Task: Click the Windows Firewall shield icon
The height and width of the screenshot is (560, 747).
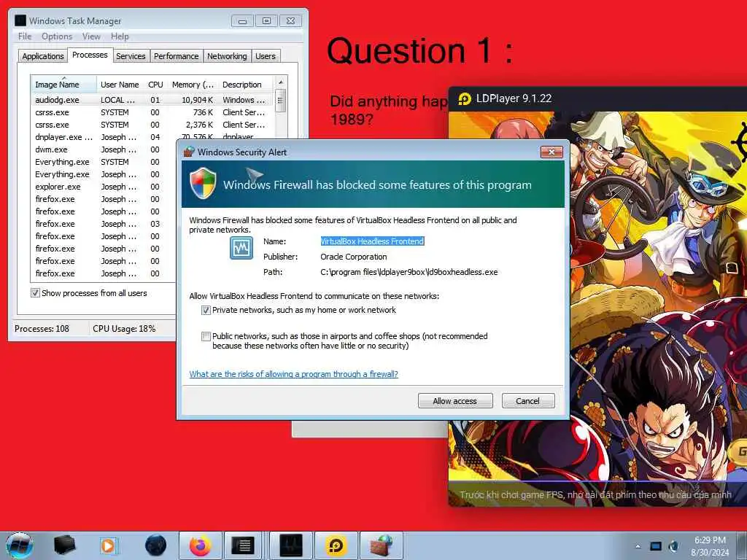Action: (x=203, y=183)
